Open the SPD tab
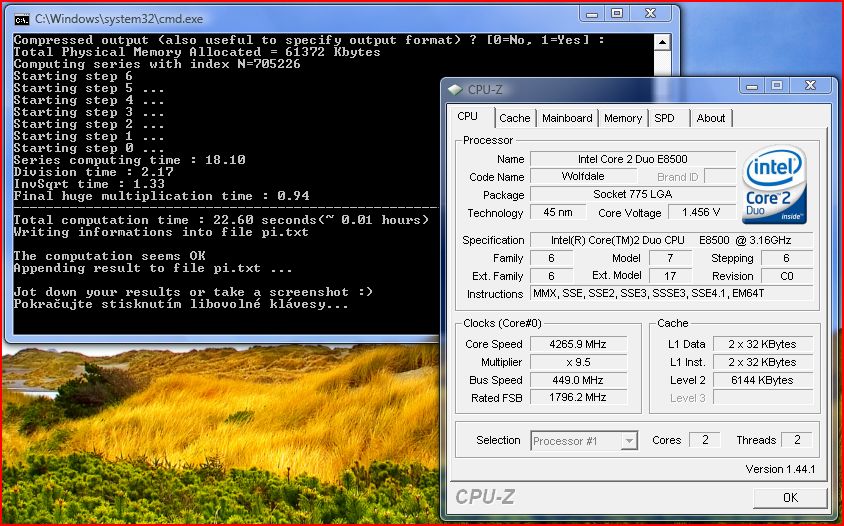The image size is (844, 526). point(664,118)
